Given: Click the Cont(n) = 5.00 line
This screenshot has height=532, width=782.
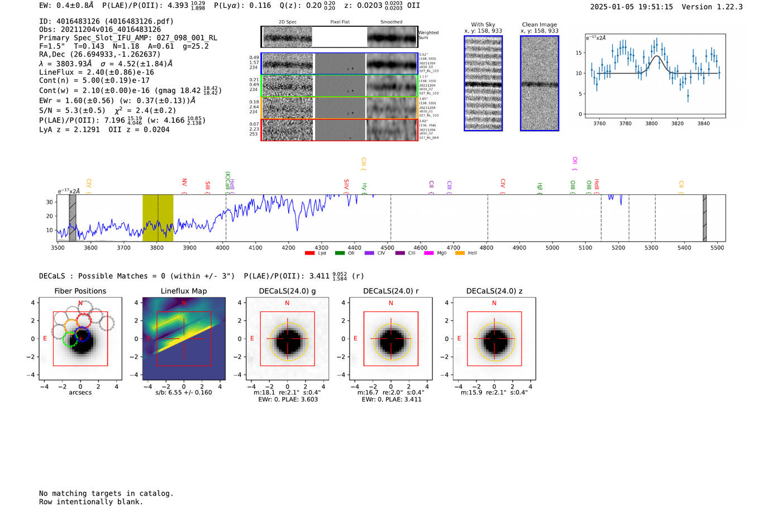Looking at the screenshot, I should point(94,80).
